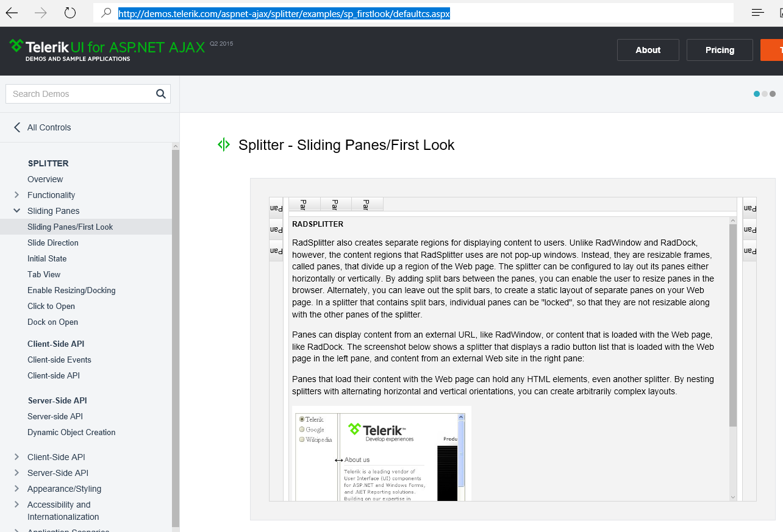Go back using the browser back arrow
783x532 pixels.
click(12, 13)
